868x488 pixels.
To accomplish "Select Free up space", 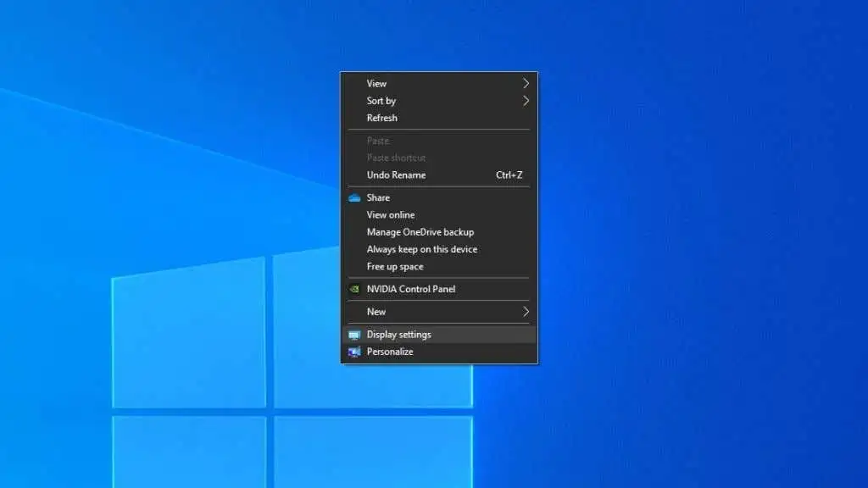I will (439, 266).
